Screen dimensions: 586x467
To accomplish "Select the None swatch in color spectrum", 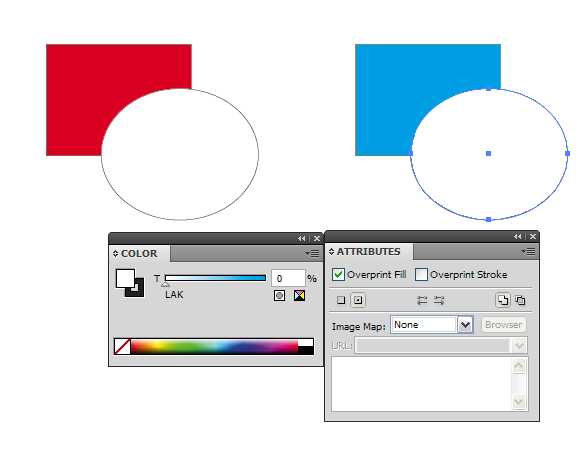I will (x=122, y=346).
